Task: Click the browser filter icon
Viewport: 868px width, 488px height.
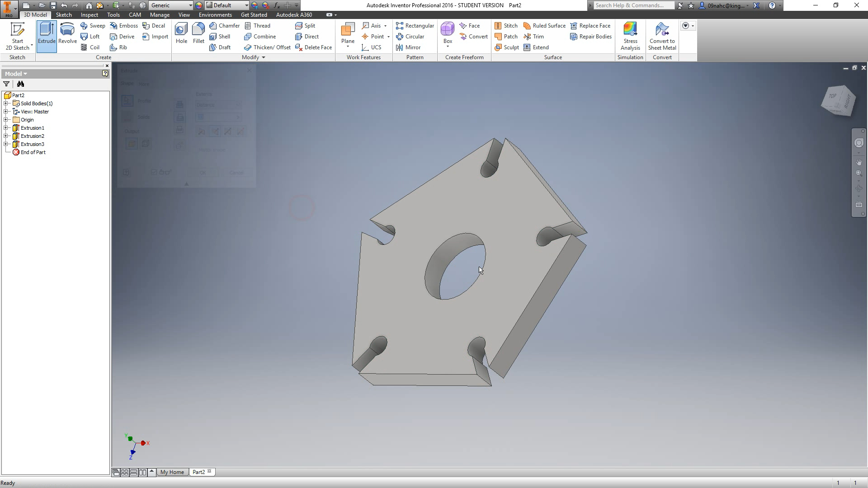Action: tap(6, 84)
